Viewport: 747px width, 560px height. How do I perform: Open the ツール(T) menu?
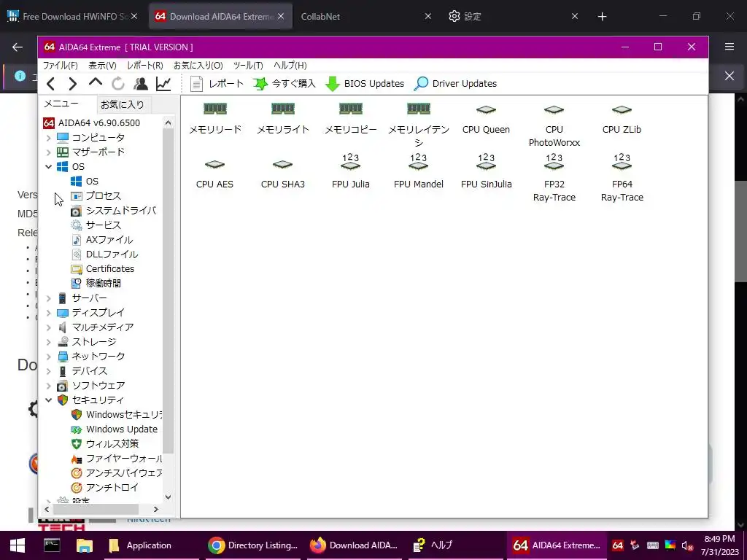248,65
